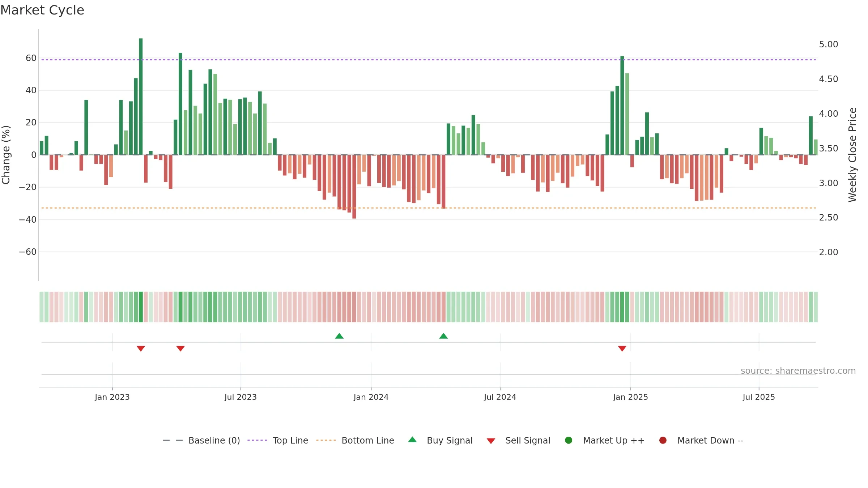Click the 5.00 price axis label
This screenshot has width=868, height=488.
(x=829, y=44)
